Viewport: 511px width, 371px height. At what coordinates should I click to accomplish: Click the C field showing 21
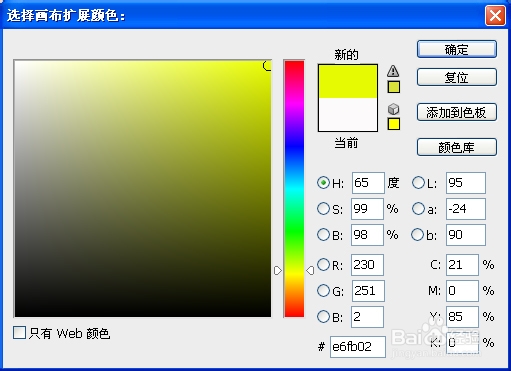point(462,265)
